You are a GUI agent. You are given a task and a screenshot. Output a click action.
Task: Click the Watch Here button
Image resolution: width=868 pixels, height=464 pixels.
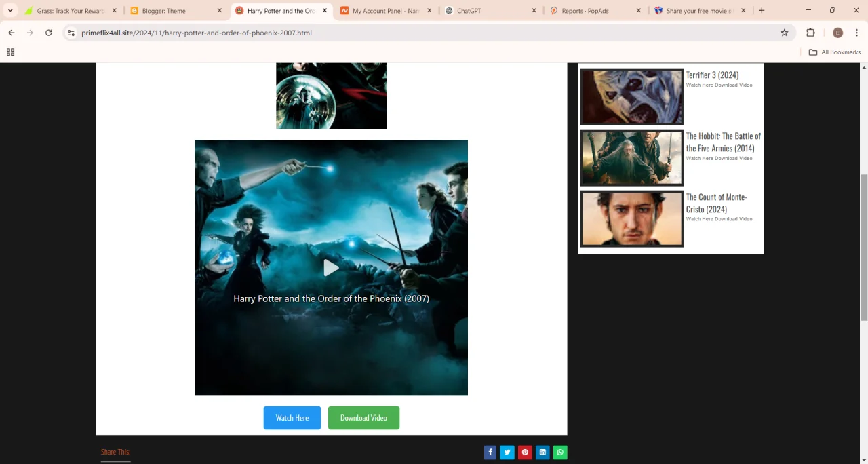point(292,418)
